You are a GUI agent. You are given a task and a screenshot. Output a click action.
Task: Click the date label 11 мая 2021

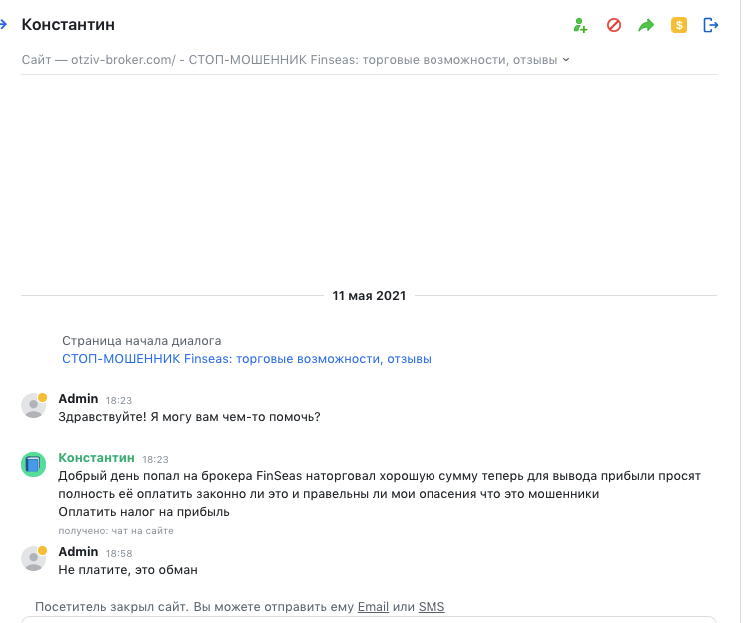coord(369,296)
